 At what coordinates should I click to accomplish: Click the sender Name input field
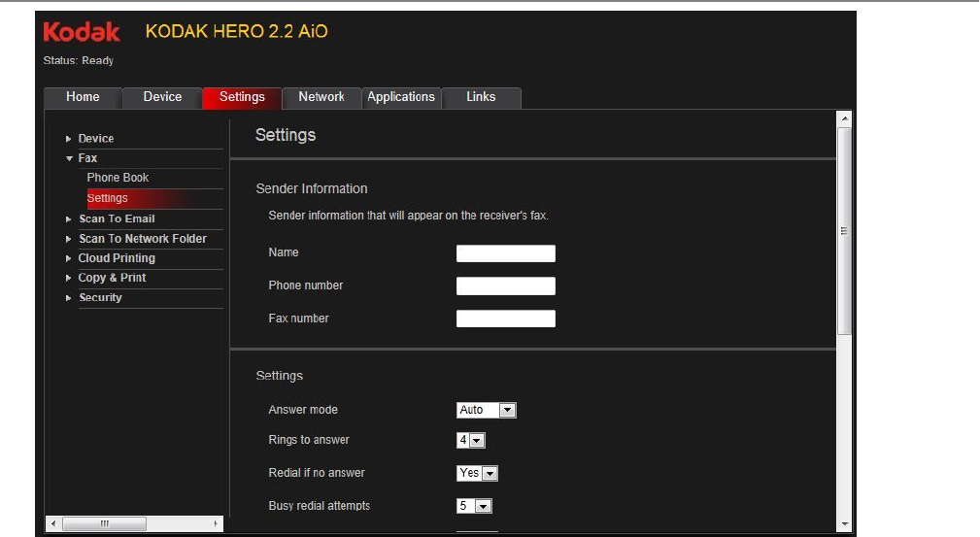click(506, 253)
